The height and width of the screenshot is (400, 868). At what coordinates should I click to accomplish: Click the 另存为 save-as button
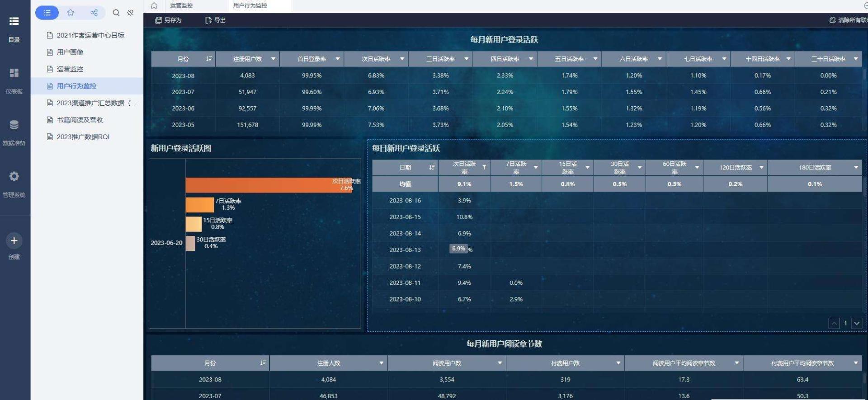168,20
